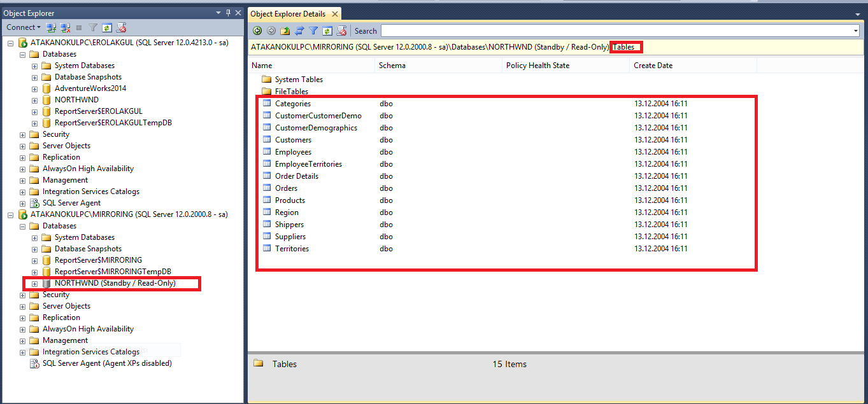Click the Up folder icon in Details toolbar
Viewport: 868px width, 404px height.
285,31
